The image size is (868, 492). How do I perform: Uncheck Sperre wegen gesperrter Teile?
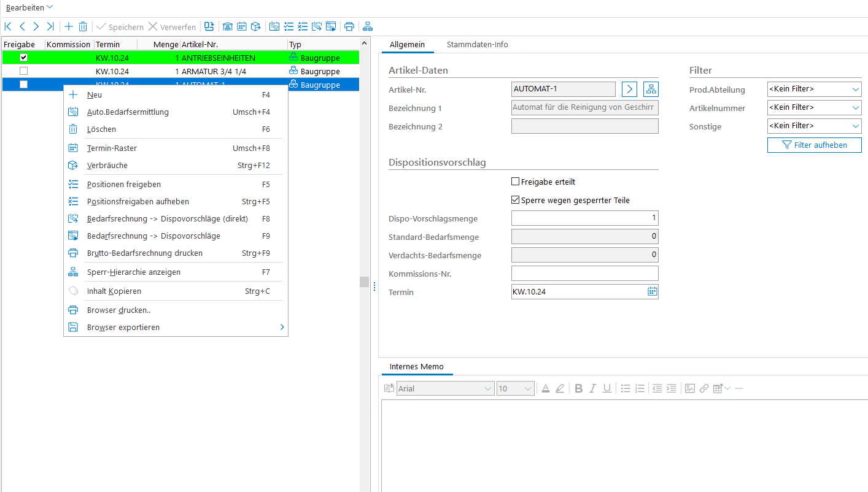point(516,200)
